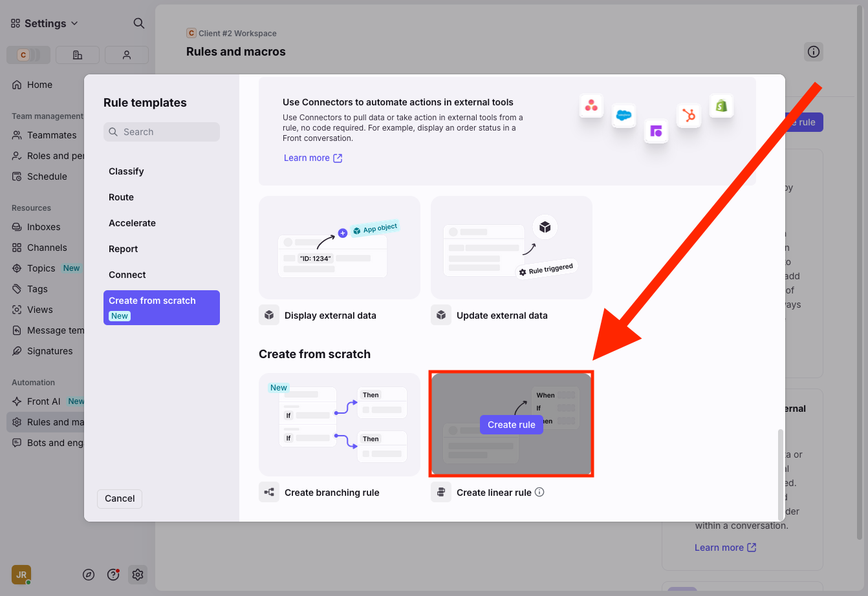
Task: Select the Classify template category
Action: coord(126,171)
